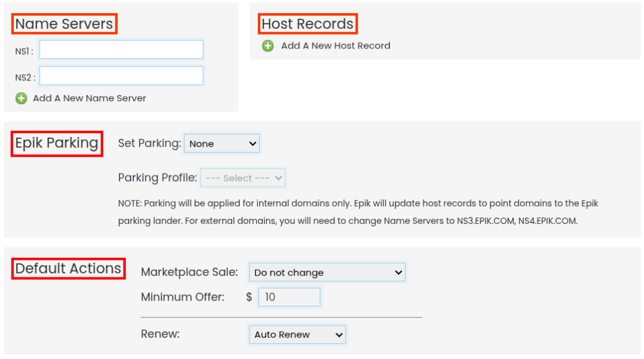Focus the NS1 name server field

pos(121,49)
